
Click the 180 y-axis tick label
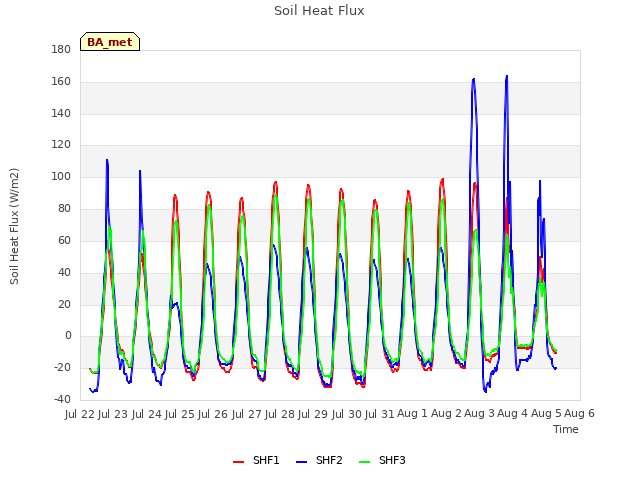(x=61, y=50)
